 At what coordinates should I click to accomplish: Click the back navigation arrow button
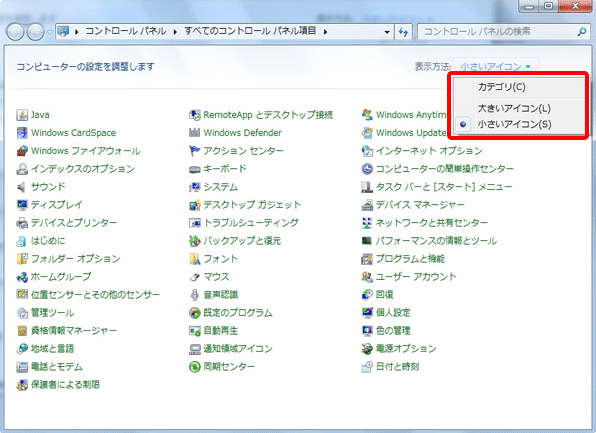[15, 32]
